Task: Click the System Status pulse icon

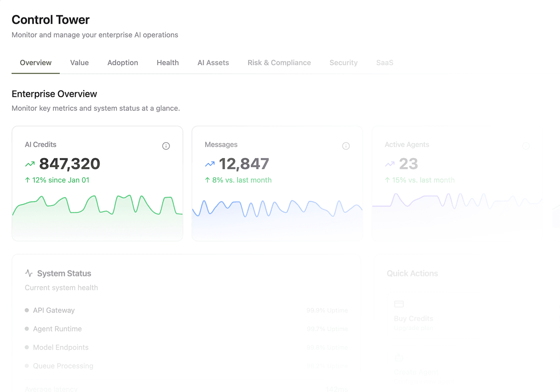Action: 29,273
